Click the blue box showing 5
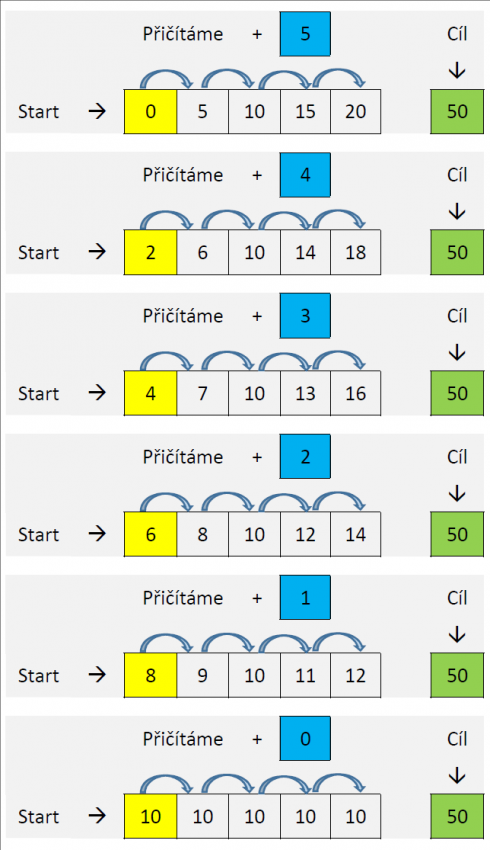Screen dimensions: 490x850 pos(305,34)
